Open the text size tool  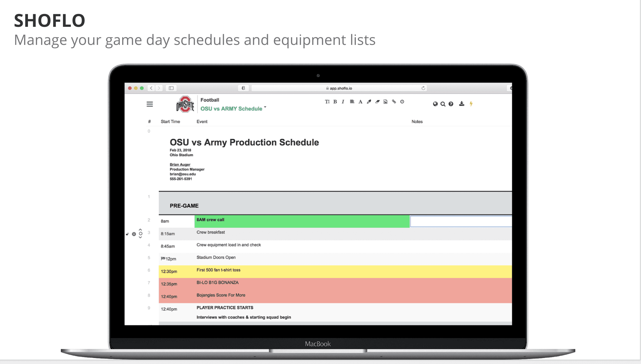327,102
